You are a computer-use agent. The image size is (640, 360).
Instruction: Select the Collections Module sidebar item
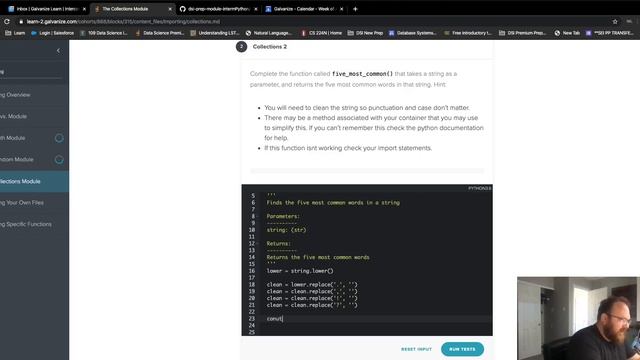tap(33, 181)
